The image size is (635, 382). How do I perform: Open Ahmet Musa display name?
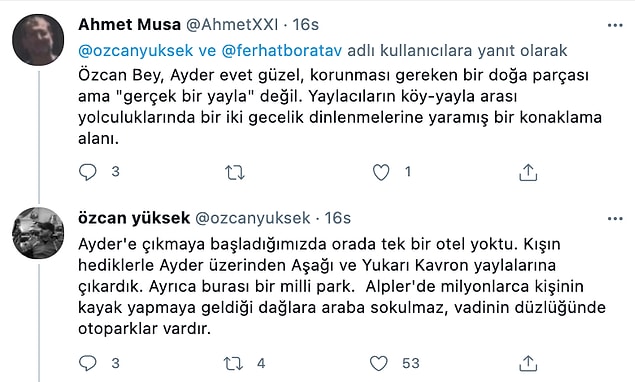click(x=129, y=25)
